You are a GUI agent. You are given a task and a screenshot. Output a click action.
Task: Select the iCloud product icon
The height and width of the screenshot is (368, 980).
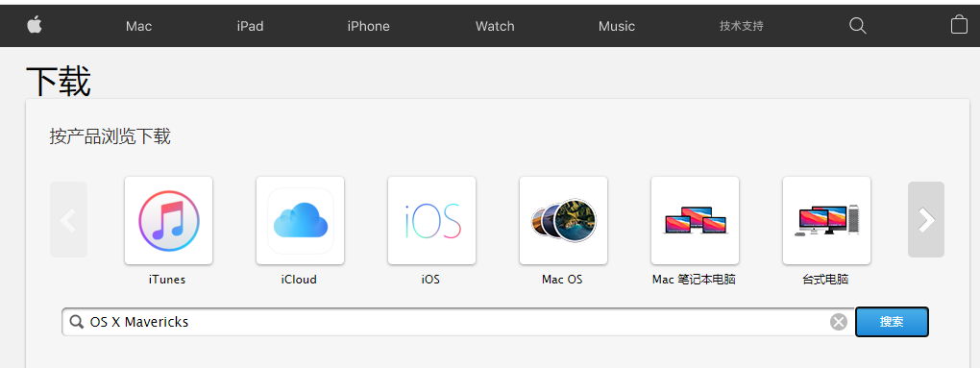coord(300,221)
